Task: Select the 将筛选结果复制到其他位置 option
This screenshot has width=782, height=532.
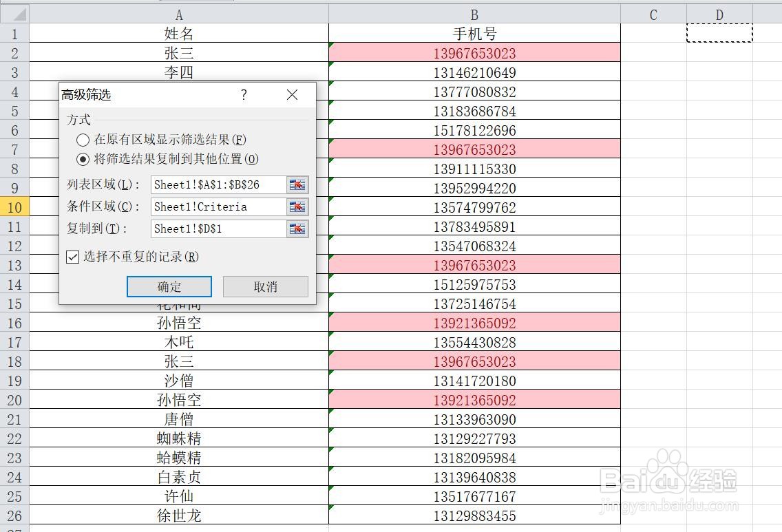Action: 83,159
